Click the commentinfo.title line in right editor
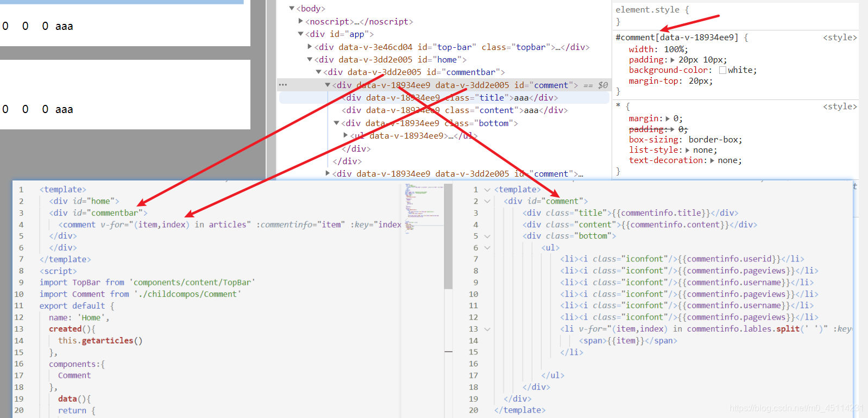The image size is (868, 418). [x=631, y=213]
